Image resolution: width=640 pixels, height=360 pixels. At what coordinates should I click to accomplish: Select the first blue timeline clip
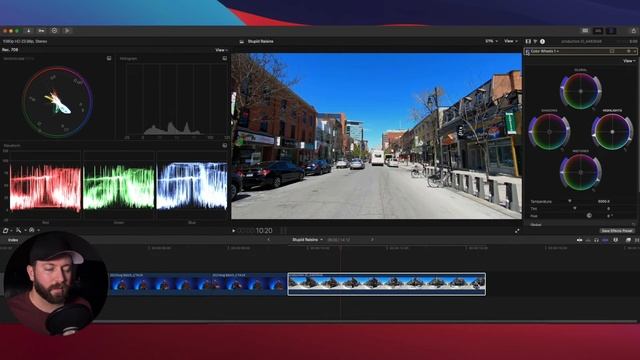[x=160, y=284]
